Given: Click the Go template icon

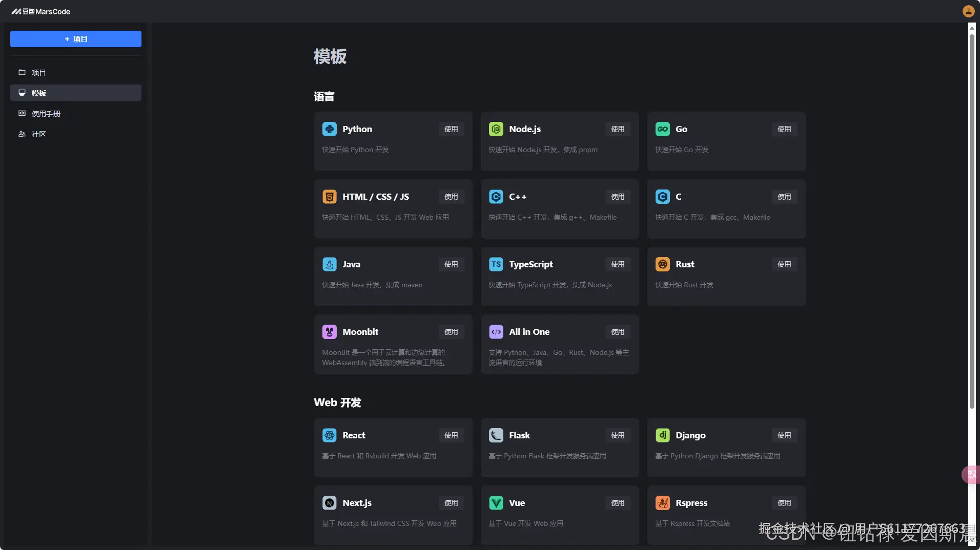Looking at the screenshot, I should 663,129.
